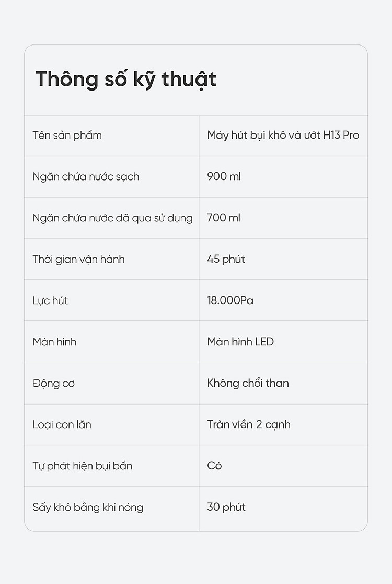Click the '700 ml' value
Image resolution: width=392 pixels, height=584 pixels.
click(x=224, y=218)
